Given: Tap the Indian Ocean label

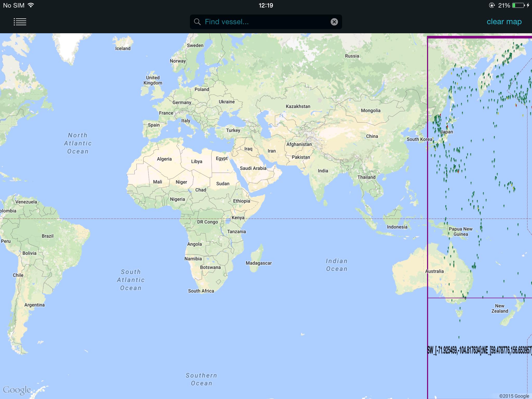Looking at the screenshot, I should 337,265.
